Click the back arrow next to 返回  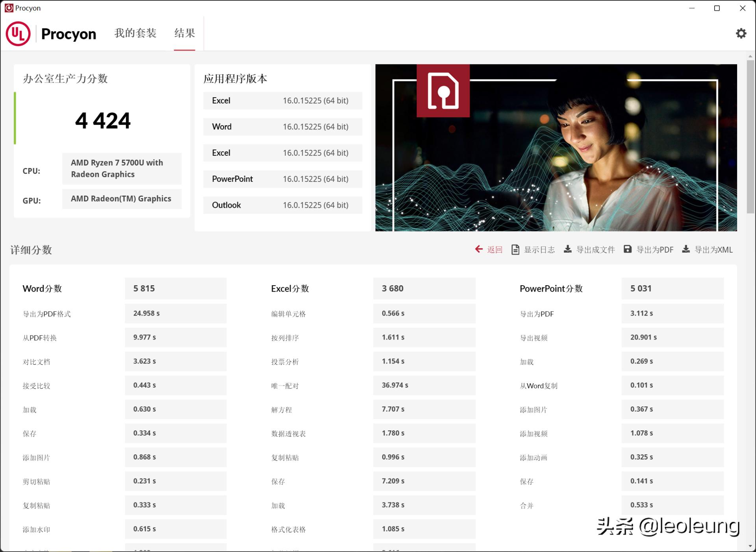pos(479,249)
